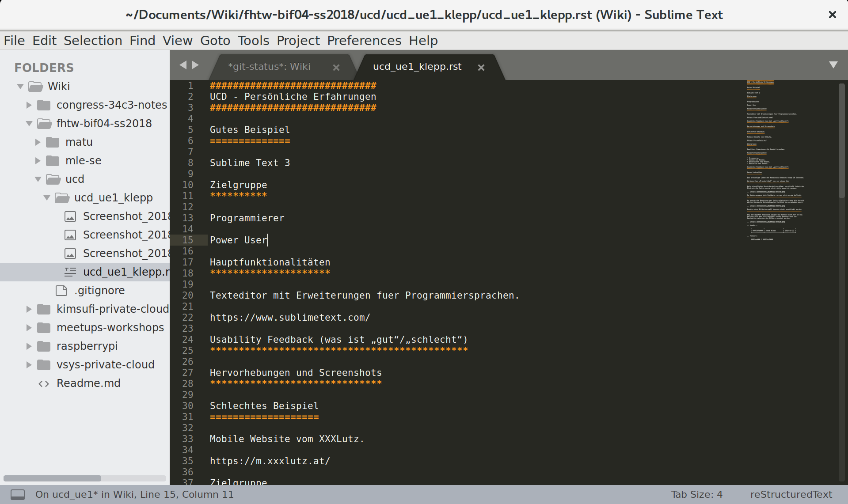The image size is (848, 504).
Task: Open the Preferences menu
Action: click(364, 41)
